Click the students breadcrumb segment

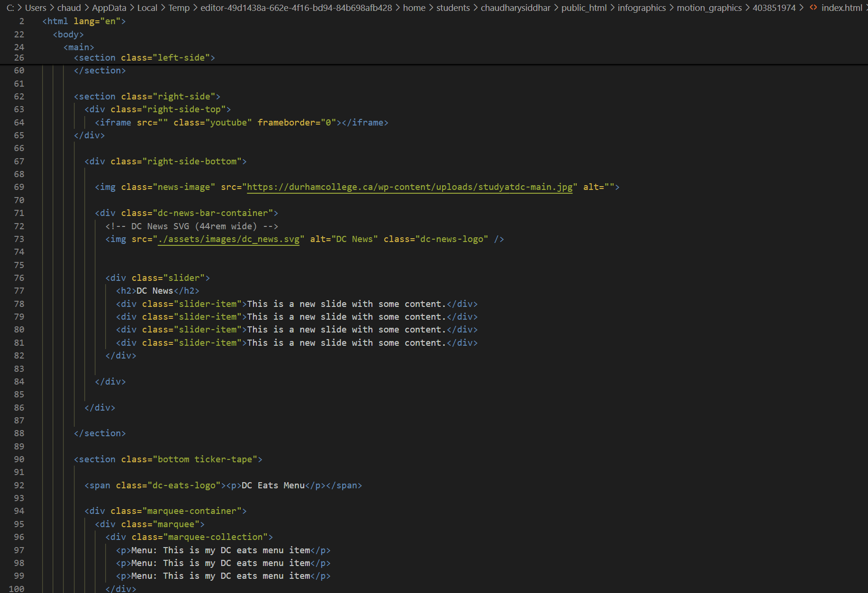coord(453,8)
